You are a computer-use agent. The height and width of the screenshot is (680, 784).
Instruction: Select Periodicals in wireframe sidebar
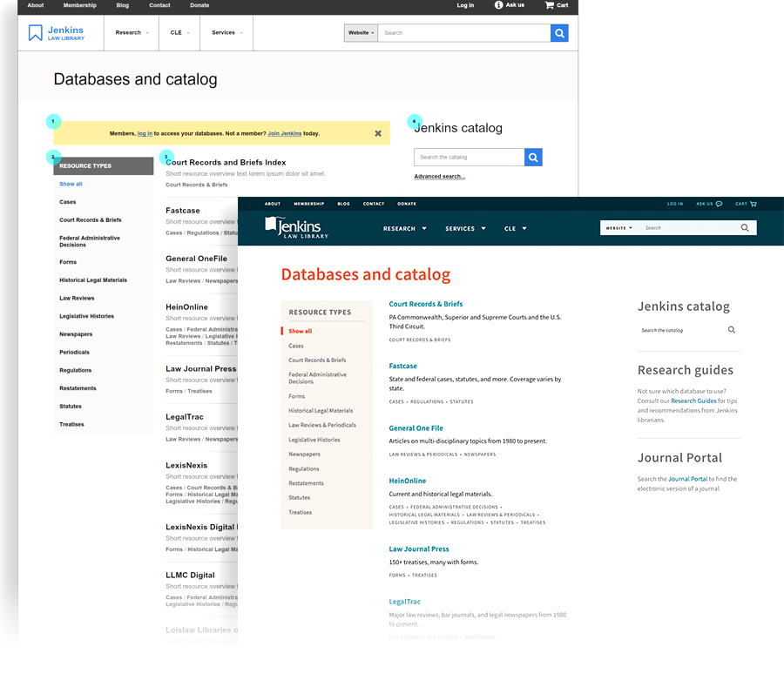[75, 353]
